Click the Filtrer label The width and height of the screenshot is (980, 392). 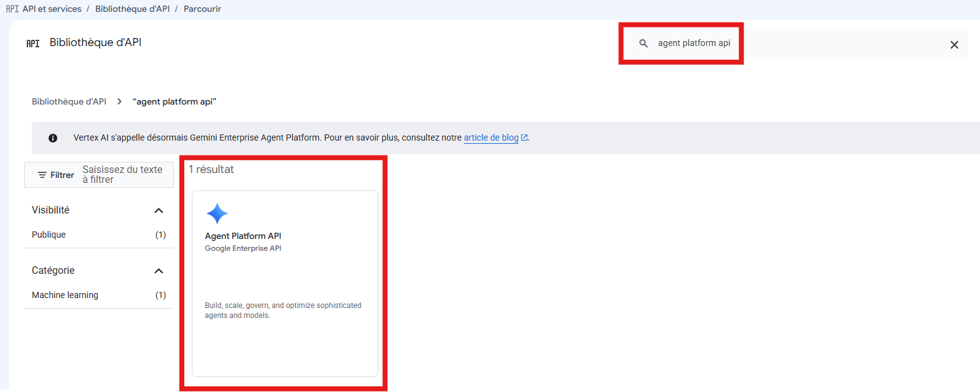point(62,175)
